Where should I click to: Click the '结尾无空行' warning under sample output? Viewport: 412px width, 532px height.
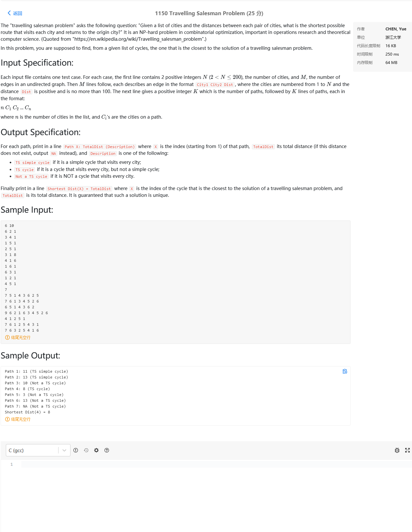pyautogui.click(x=18, y=419)
